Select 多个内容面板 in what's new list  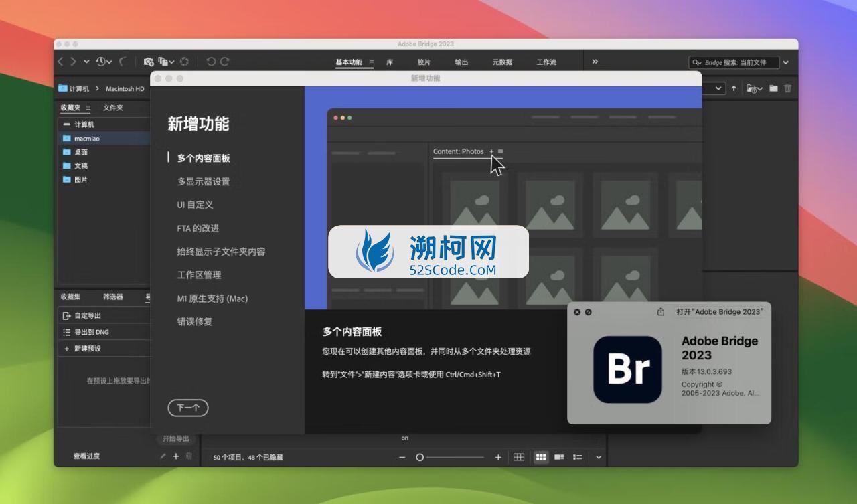coord(204,159)
